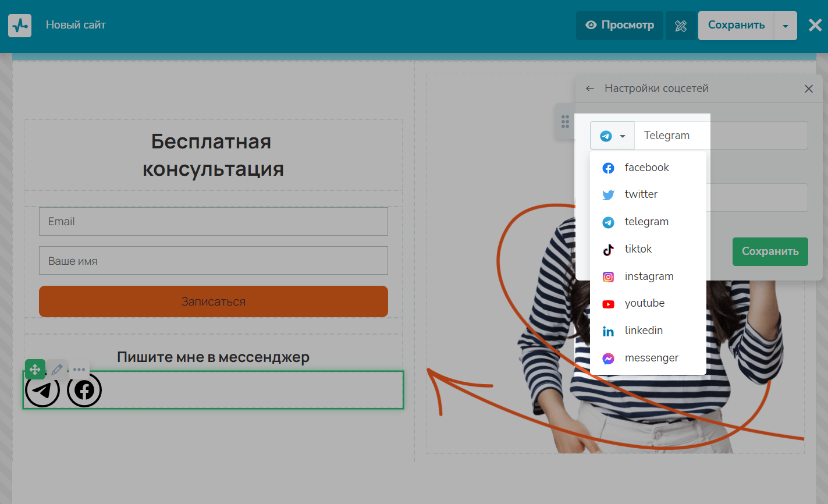Open the three-dots block options
828x504 pixels.
pos(79,369)
